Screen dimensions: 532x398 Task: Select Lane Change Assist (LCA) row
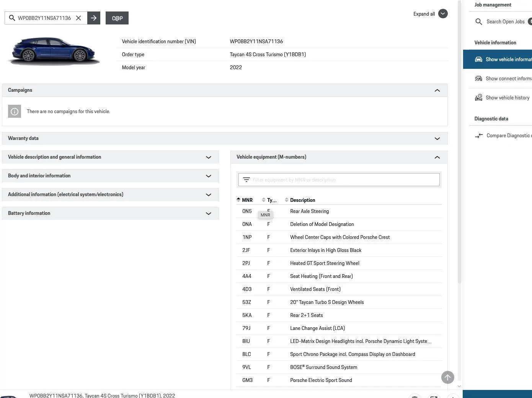339,328
